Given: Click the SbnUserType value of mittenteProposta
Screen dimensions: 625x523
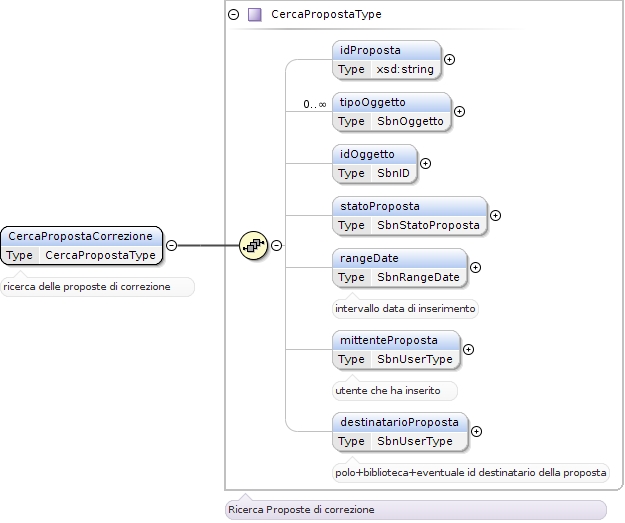Looking at the screenshot, I should pyautogui.click(x=415, y=359).
